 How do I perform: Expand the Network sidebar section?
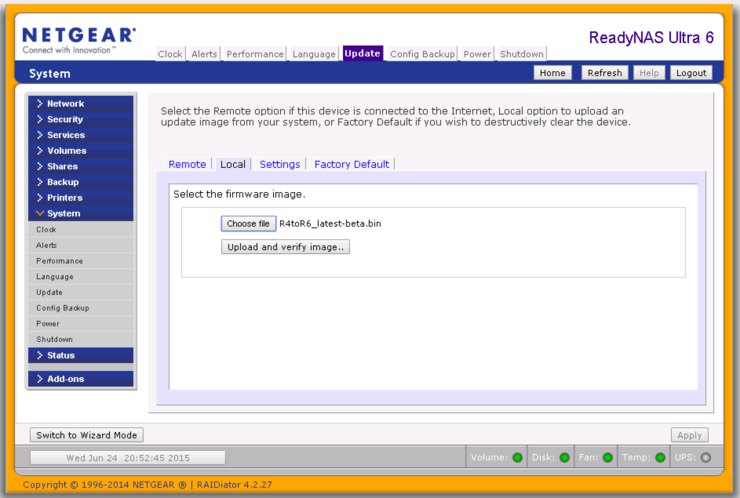point(81,103)
